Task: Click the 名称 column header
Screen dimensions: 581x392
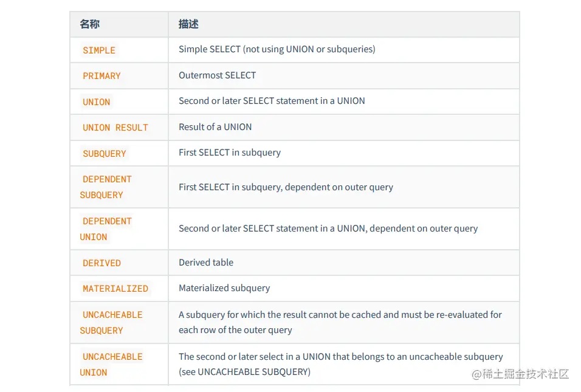Action: 89,24
